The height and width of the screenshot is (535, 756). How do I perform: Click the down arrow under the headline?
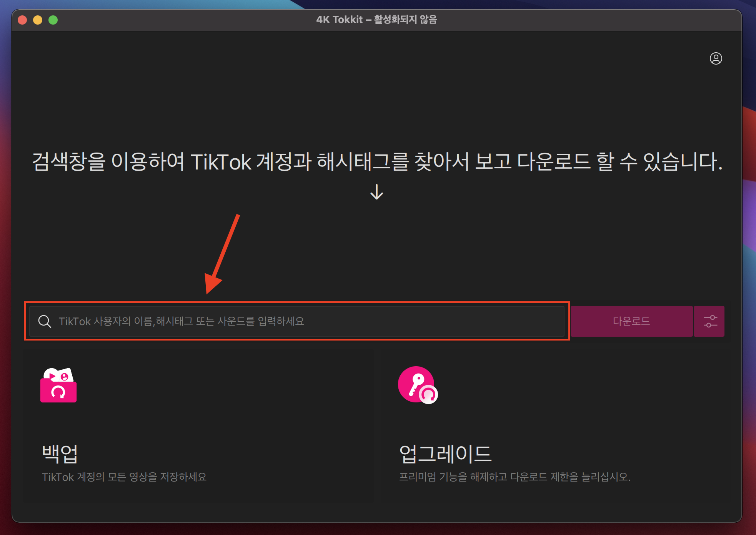click(376, 192)
